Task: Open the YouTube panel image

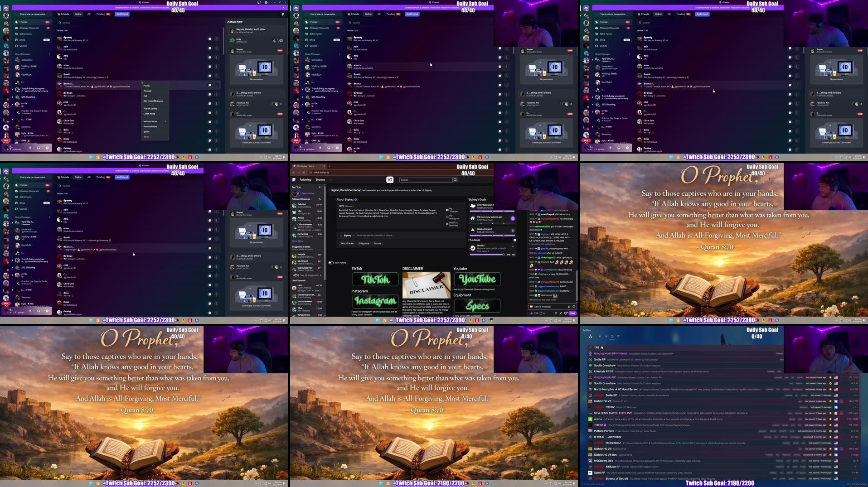Action: tap(478, 279)
